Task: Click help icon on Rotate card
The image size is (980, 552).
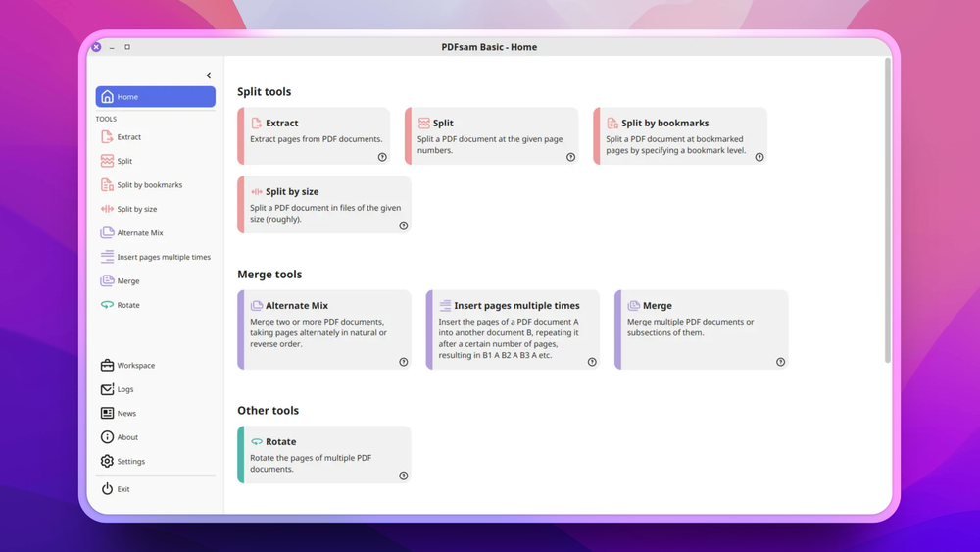Action: pyautogui.click(x=404, y=476)
